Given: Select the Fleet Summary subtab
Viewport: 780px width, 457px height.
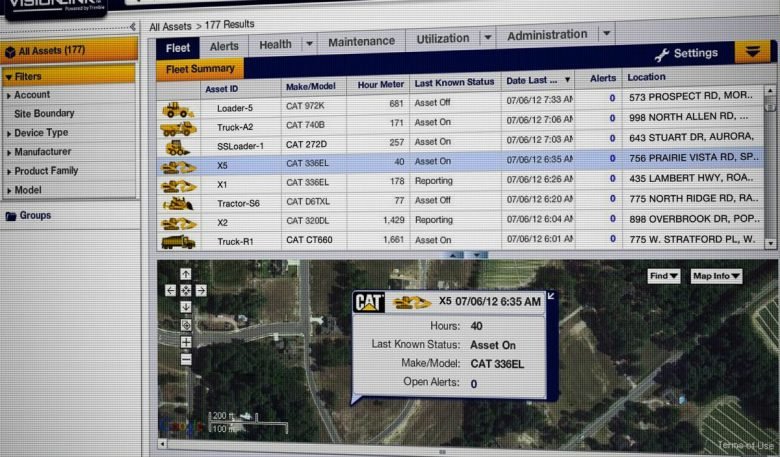Looking at the screenshot, I should pos(200,69).
